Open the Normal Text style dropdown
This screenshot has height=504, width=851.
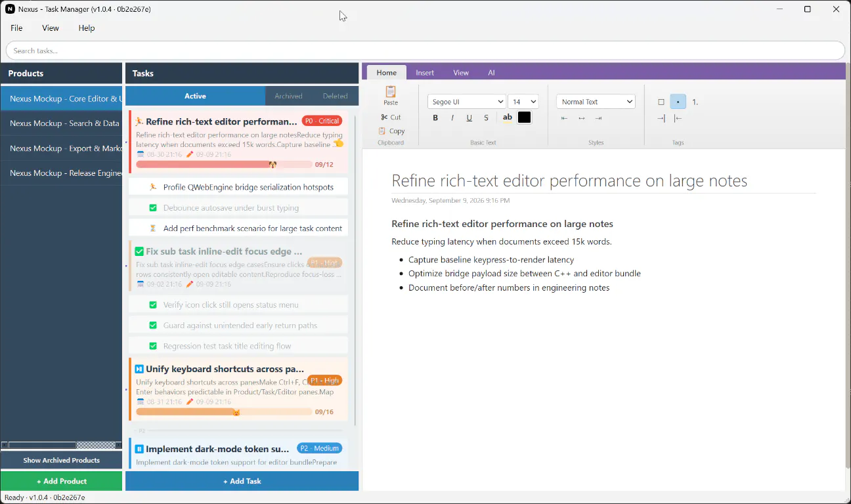pos(596,102)
